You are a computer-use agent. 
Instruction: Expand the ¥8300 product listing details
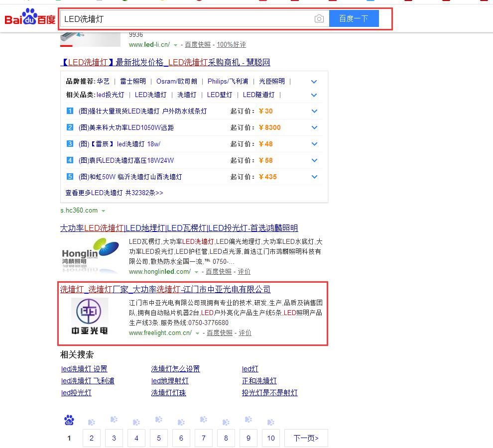coord(314,127)
